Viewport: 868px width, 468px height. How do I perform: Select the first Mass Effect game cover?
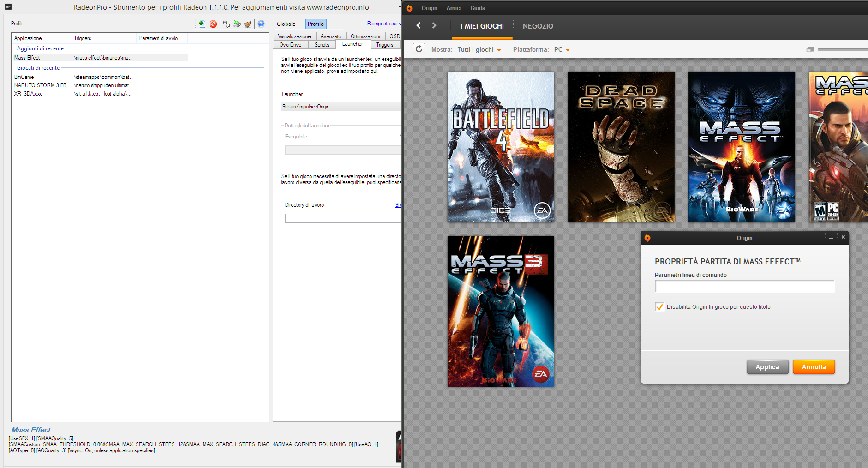pyautogui.click(x=742, y=147)
